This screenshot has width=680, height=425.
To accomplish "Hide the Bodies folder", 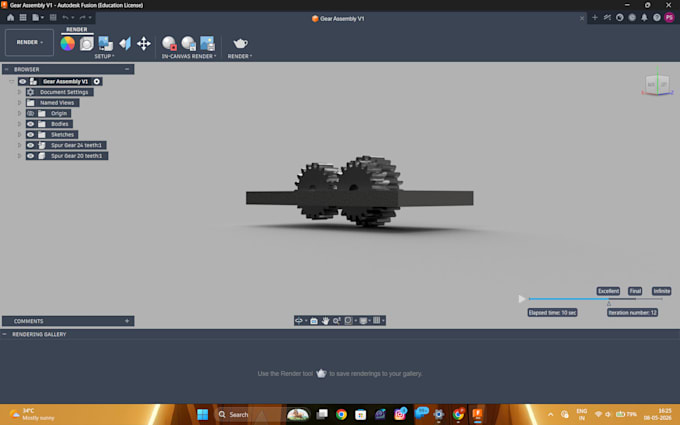I will (x=30, y=124).
